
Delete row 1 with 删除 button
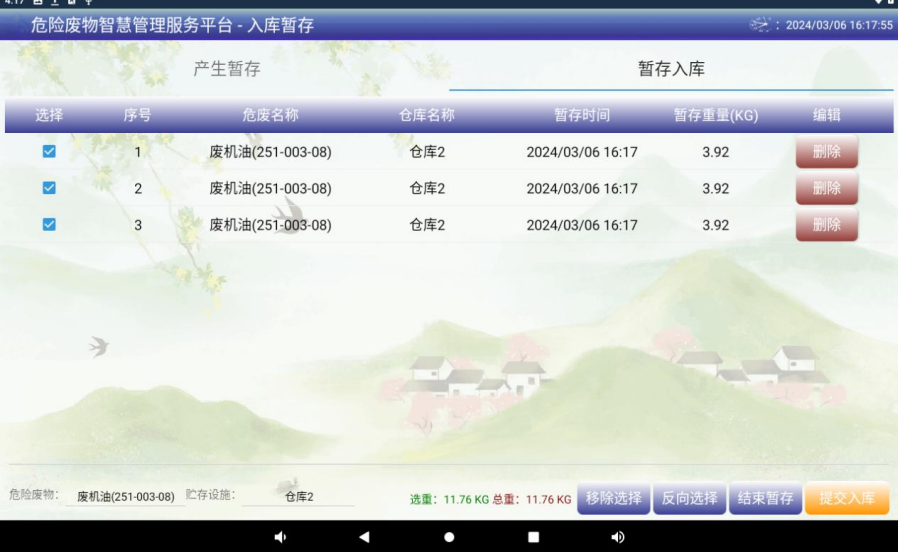(x=826, y=152)
